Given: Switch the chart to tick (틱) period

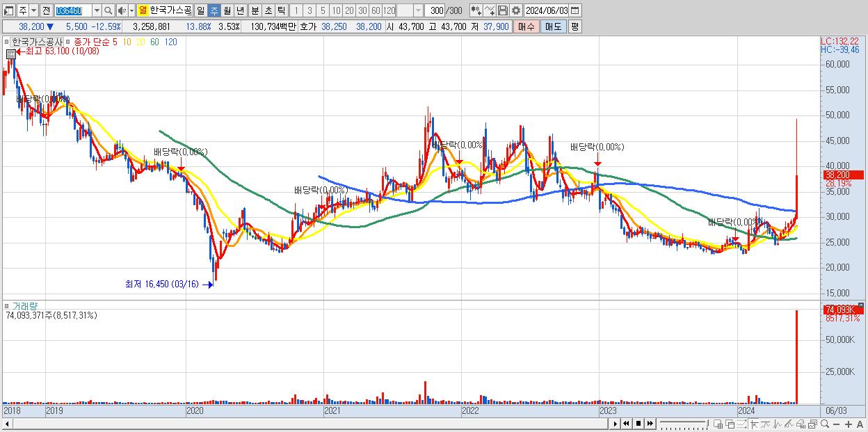Looking at the screenshot, I should click(x=281, y=10).
